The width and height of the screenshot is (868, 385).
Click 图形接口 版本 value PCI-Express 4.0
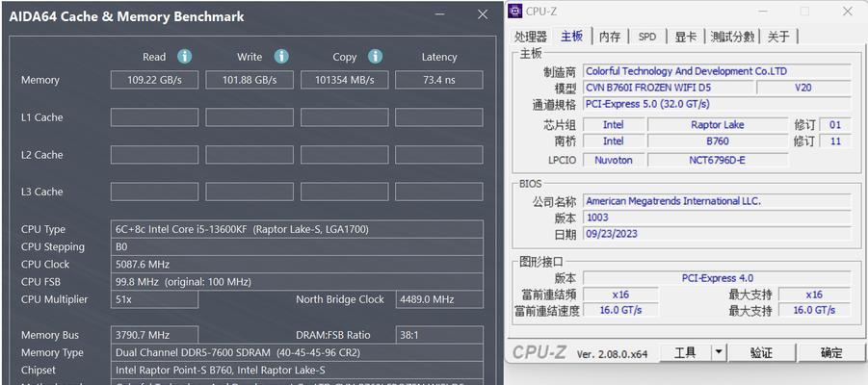[717, 278]
